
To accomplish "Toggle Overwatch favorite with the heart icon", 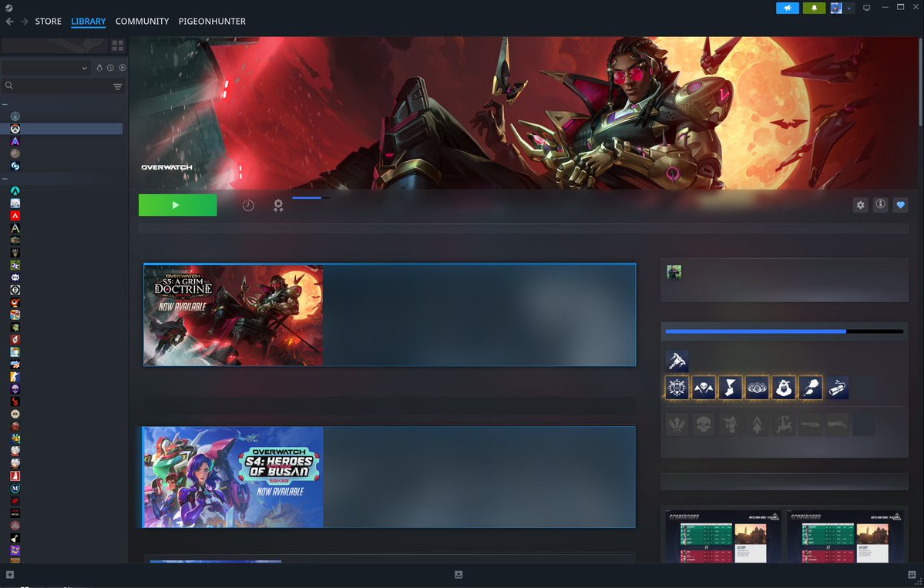I will coord(900,205).
